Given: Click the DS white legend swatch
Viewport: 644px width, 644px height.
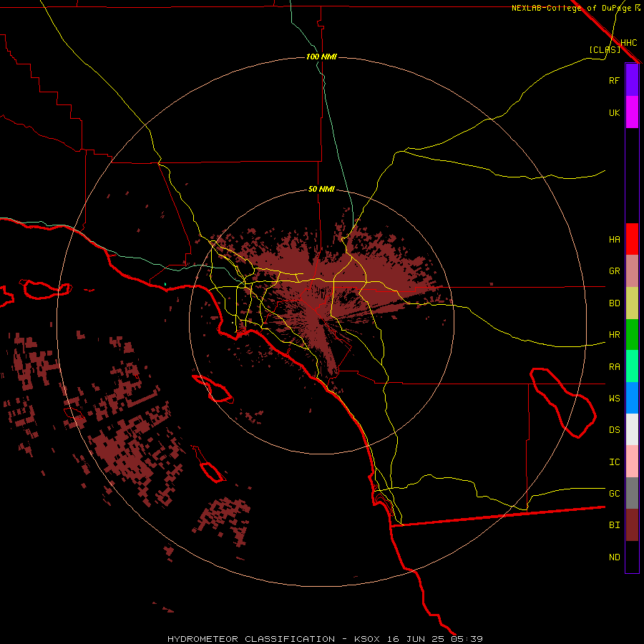Looking at the screenshot, I should coord(632,429).
